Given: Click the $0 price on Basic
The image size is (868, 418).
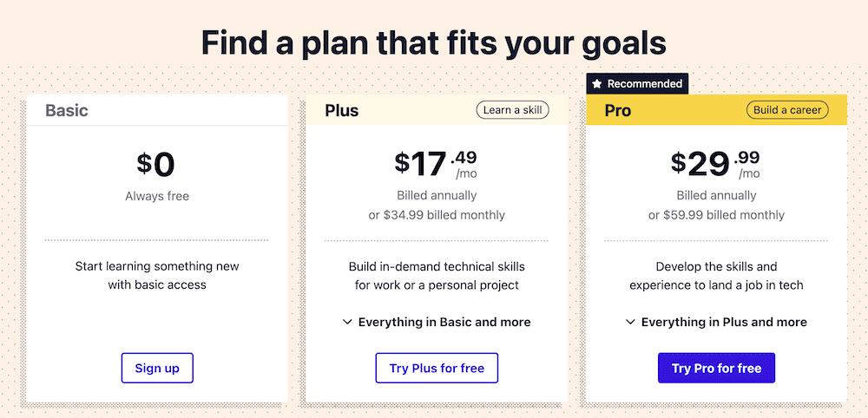Looking at the screenshot, I should 156,165.
